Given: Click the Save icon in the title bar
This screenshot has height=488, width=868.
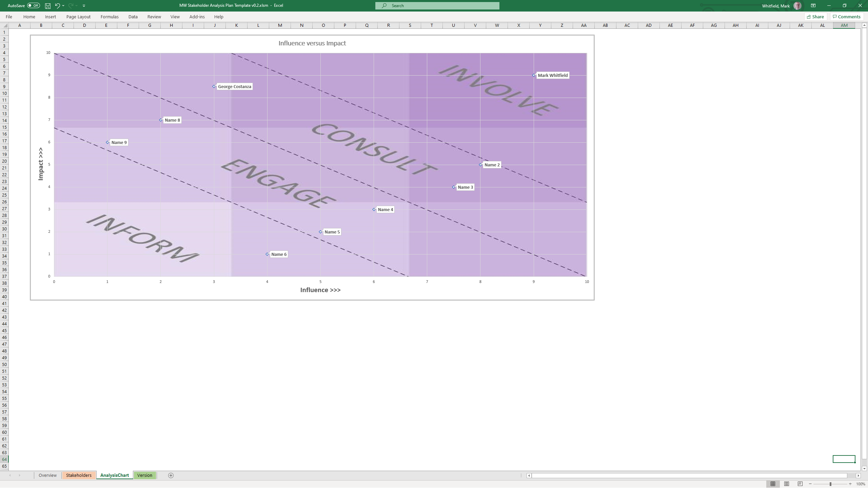Looking at the screenshot, I should tap(48, 6).
